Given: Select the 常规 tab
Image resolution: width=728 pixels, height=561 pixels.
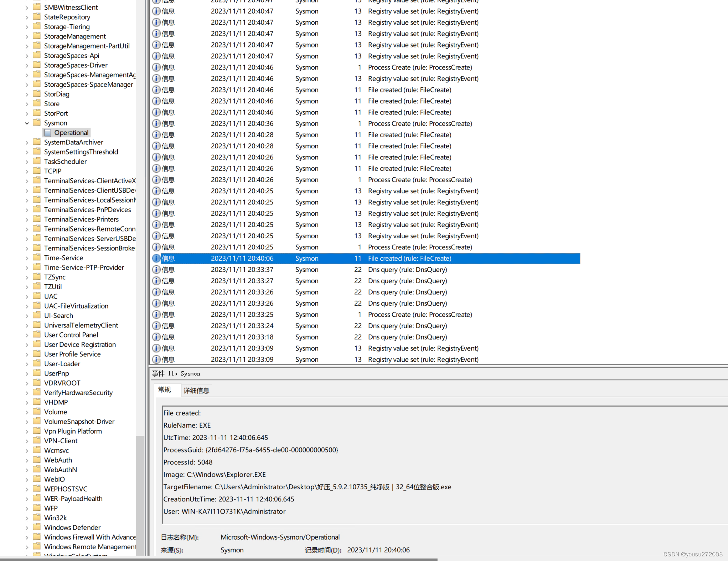Looking at the screenshot, I should point(164,390).
